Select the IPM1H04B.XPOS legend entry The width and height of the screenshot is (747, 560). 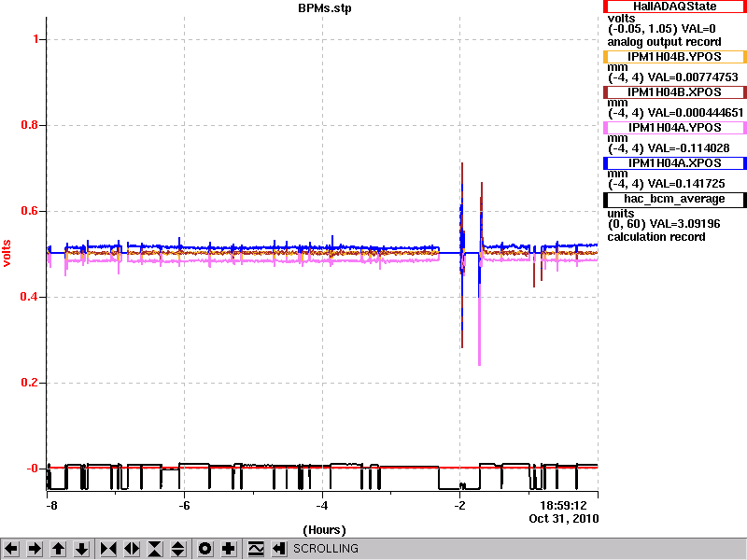pos(674,91)
